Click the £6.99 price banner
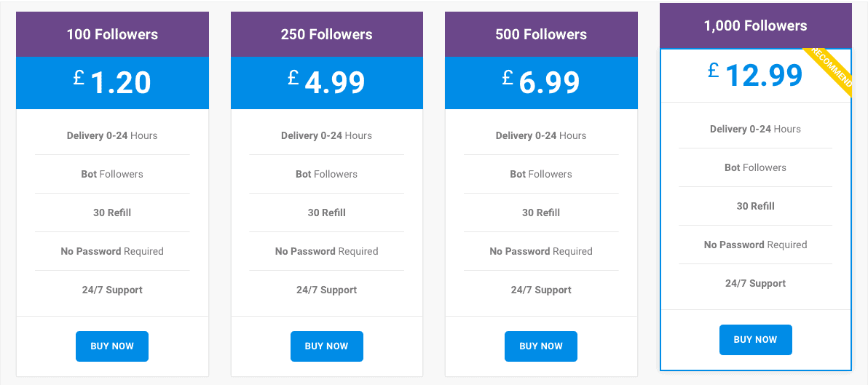This screenshot has height=385, width=868. click(x=541, y=83)
